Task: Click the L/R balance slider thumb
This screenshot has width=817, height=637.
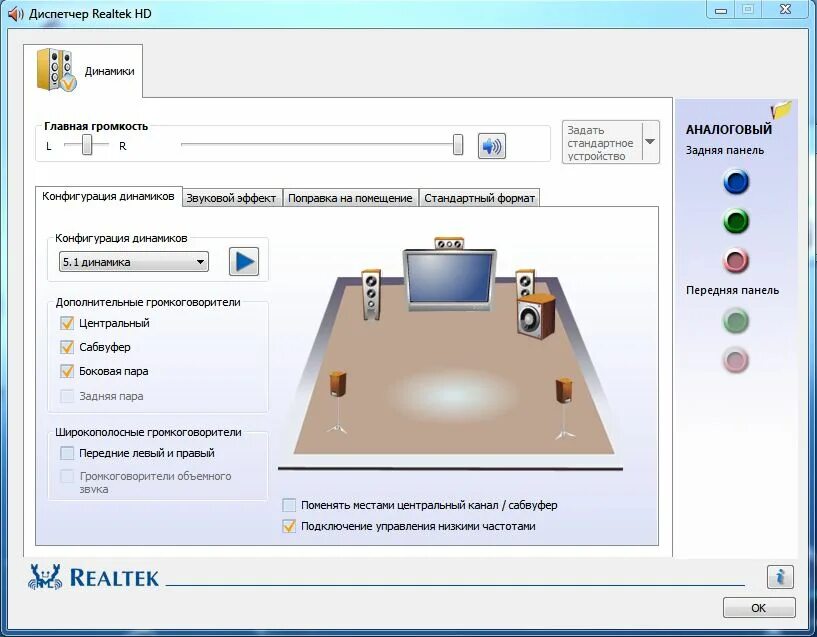Action: (87, 145)
